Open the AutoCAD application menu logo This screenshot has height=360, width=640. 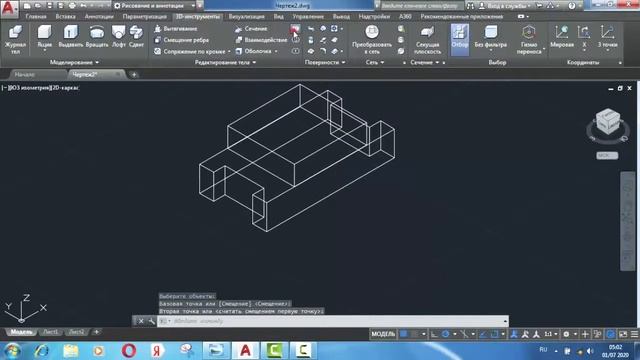coord(9,8)
